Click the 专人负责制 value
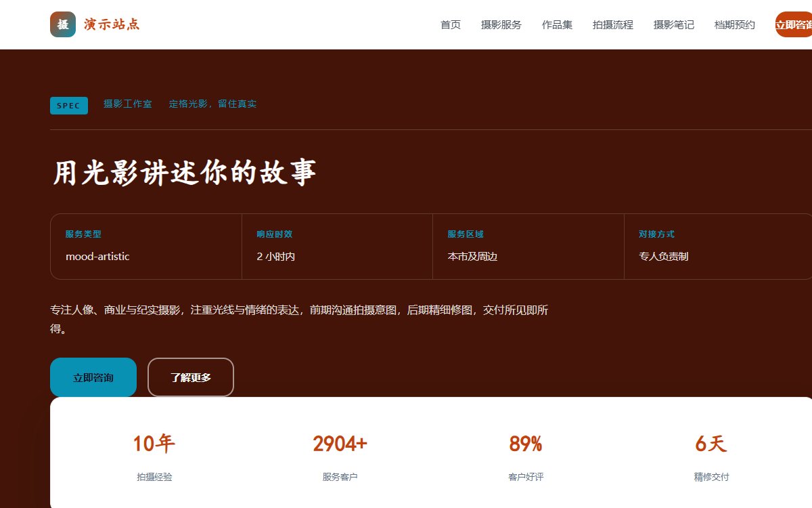 point(664,257)
